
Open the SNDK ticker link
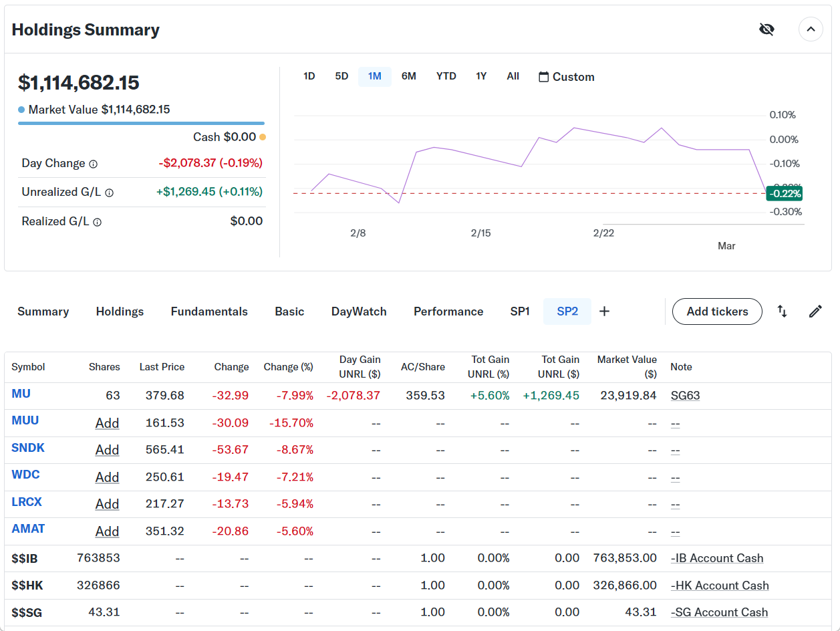(x=28, y=448)
